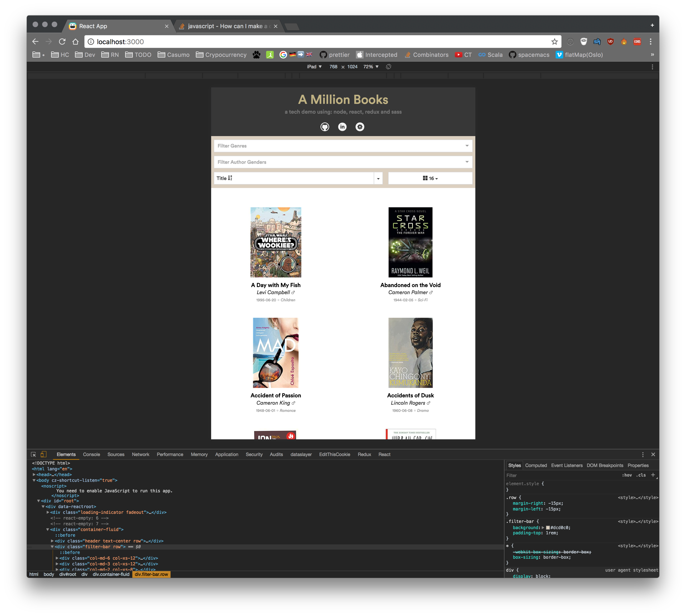Click the settings gear icon in header
This screenshot has width=686, height=616.
coord(360,127)
